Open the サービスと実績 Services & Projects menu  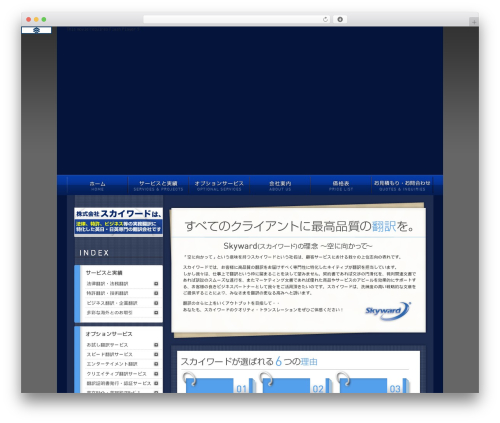[x=158, y=185]
